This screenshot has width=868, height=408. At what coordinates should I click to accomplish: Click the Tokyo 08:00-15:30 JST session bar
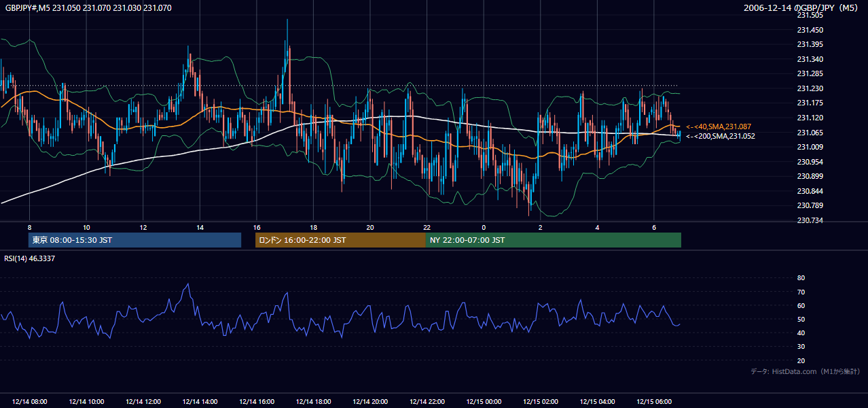pos(134,240)
